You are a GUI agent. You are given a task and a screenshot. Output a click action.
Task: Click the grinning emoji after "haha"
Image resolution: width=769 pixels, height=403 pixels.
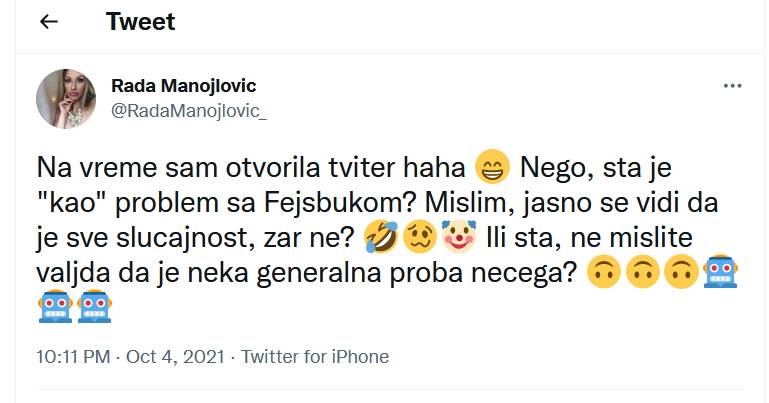[490, 165]
